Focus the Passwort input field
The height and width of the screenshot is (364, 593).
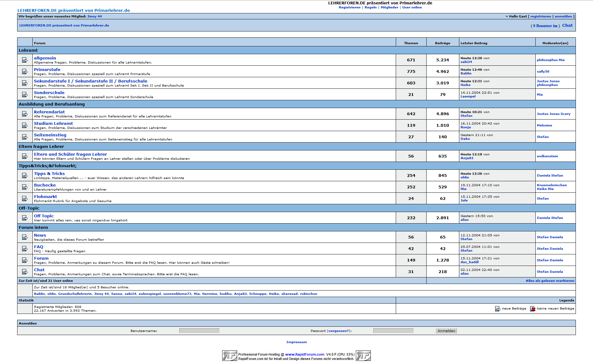(x=393, y=331)
